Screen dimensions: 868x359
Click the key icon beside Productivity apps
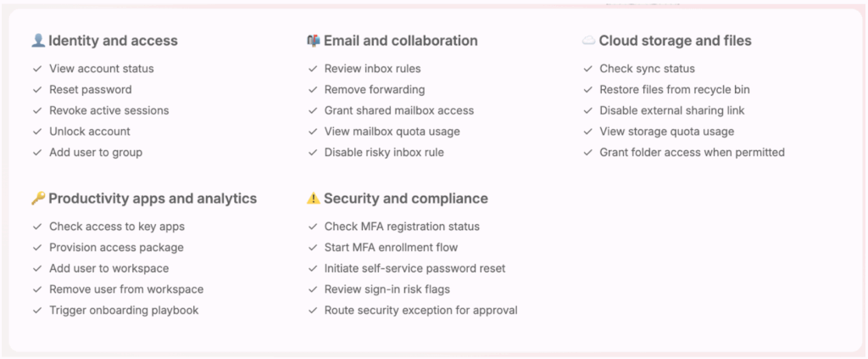pyautogui.click(x=38, y=199)
